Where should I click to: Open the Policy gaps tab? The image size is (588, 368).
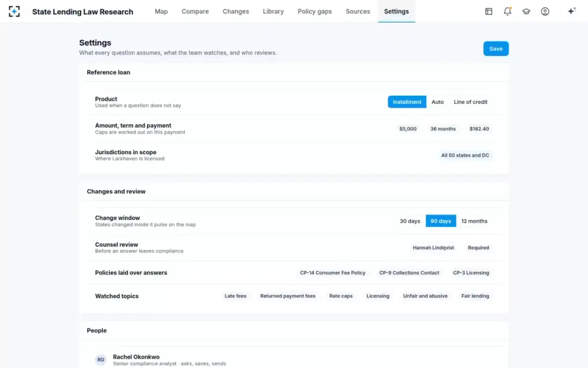pos(315,11)
